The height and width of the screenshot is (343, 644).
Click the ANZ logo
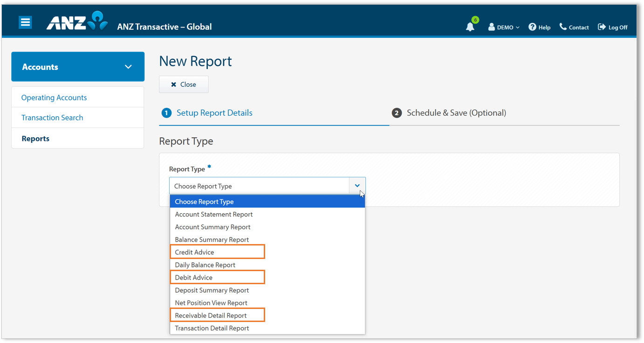pyautogui.click(x=77, y=21)
